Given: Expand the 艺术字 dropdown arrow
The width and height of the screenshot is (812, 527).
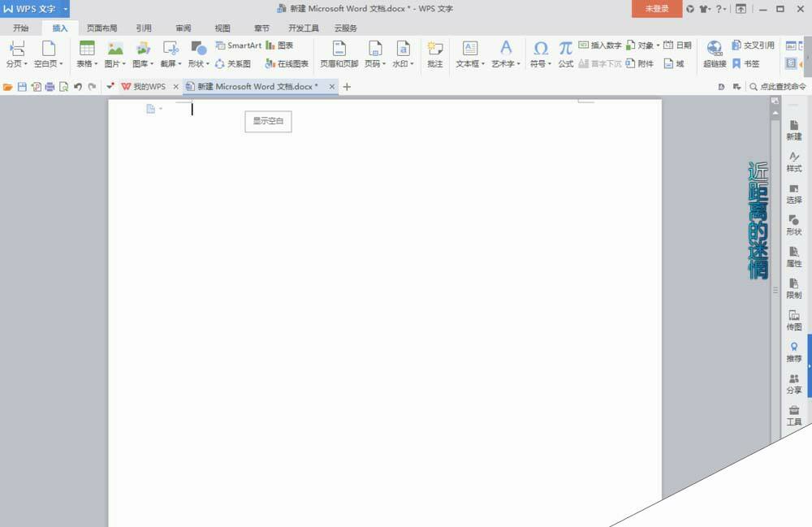Looking at the screenshot, I should [x=518, y=63].
